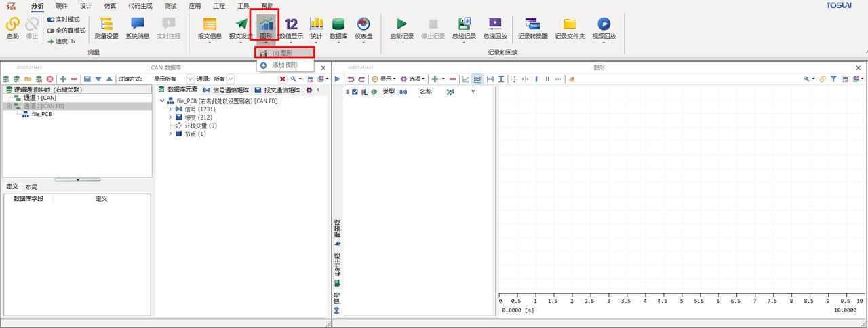The image size is (868, 328).
Task: Start logging with 启动记录
Action: pyautogui.click(x=402, y=29)
